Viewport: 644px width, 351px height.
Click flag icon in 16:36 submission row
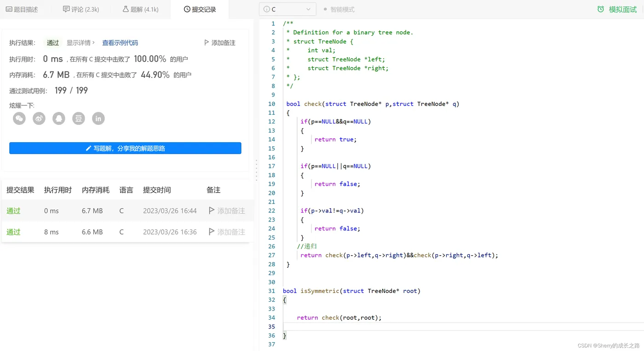coord(212,232)
